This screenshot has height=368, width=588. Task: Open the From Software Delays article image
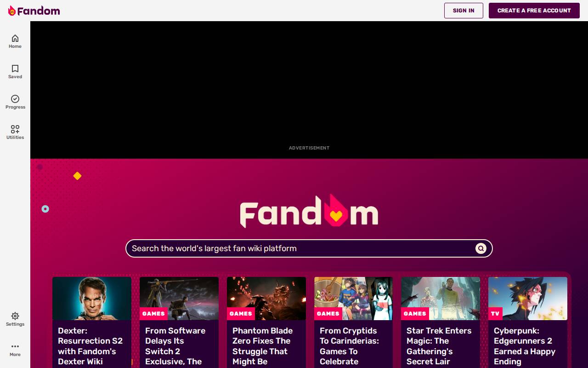[179, 299]
